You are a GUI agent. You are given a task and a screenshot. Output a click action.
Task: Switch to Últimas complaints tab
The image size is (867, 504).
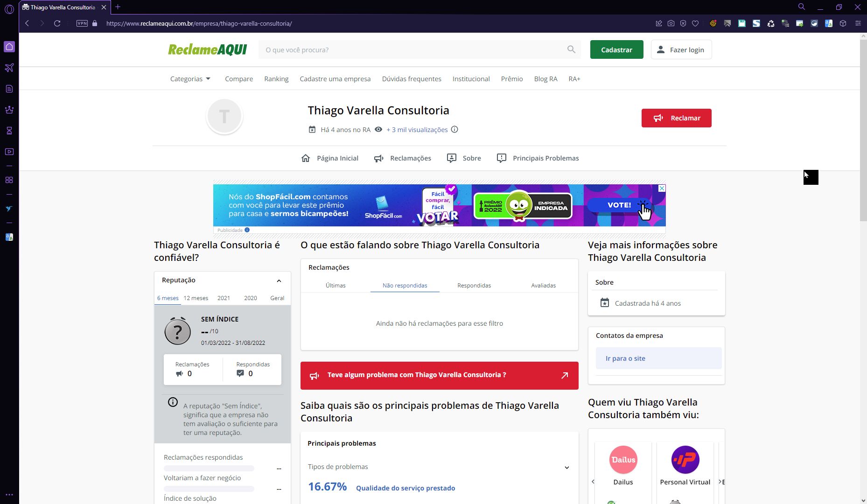(x=336, y=285)
